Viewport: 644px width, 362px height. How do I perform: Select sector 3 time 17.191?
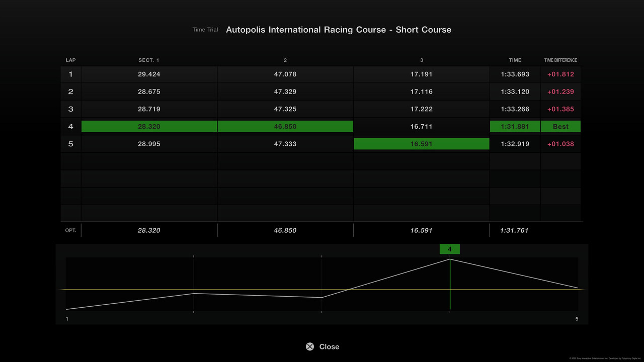(422, 74)
